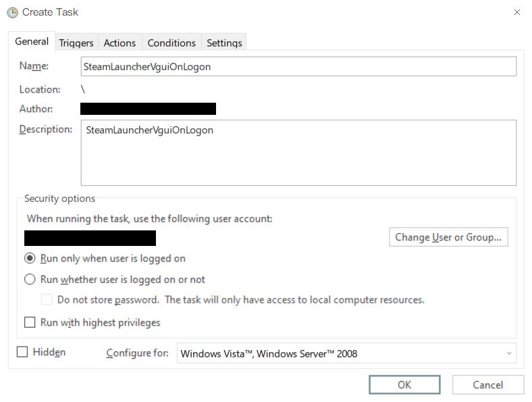The width and height of the screenshot is (532, 402).
Task: Tick the Do not store password checkbox
Action: click(47, 299)
